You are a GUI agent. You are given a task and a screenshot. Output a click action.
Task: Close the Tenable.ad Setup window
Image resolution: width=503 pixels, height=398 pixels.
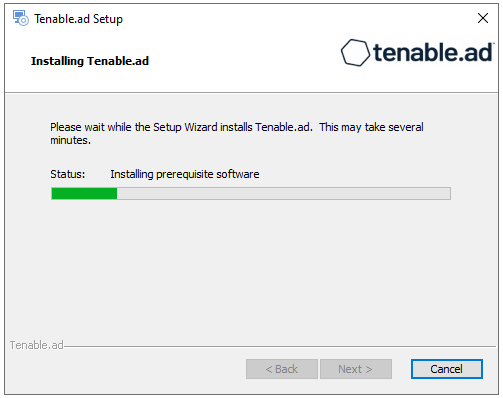(x=483, y=18)
